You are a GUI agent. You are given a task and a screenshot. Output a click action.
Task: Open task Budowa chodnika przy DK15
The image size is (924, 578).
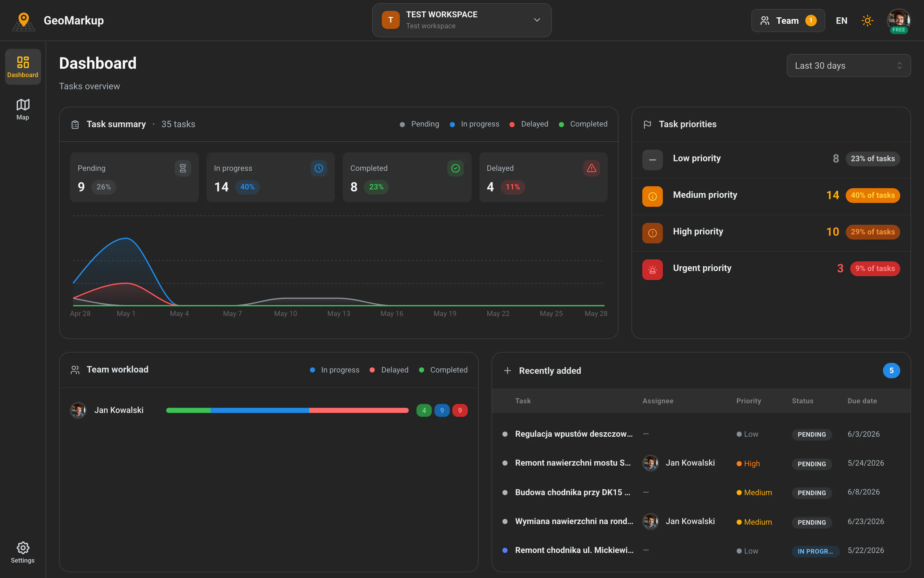tap(573, 492)
